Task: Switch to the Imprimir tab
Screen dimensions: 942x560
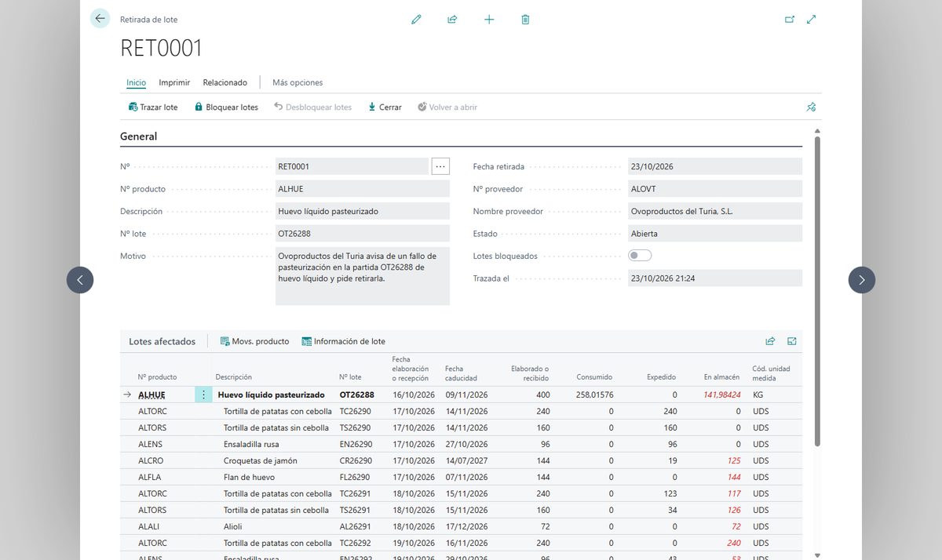Action: (174, 82)
